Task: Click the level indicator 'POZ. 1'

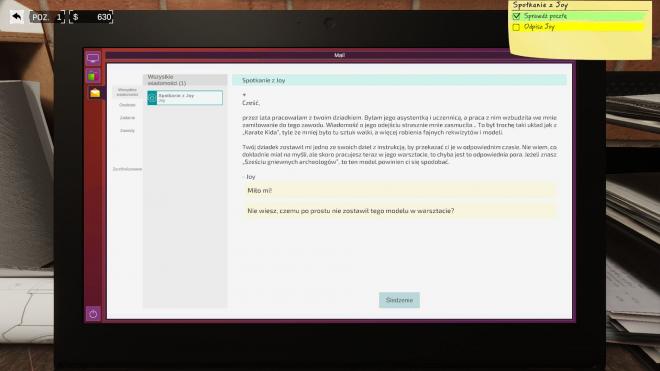Action: click(47, 17)
